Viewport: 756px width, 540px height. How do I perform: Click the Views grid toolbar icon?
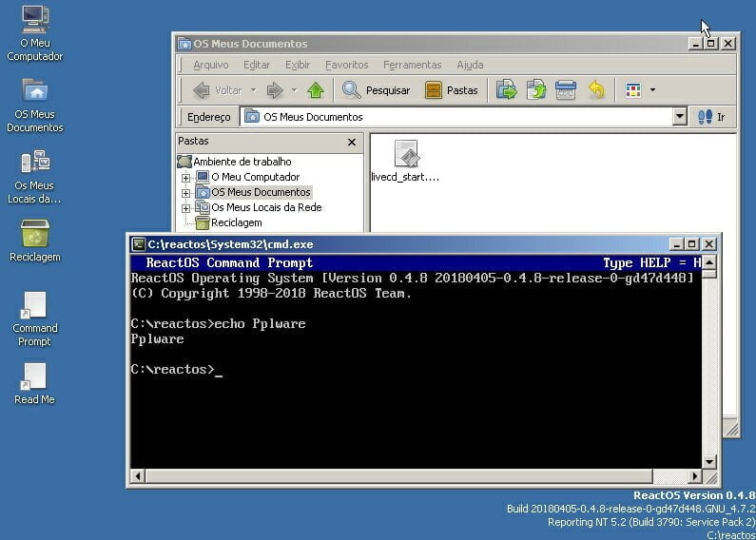(x=633, y=90)
